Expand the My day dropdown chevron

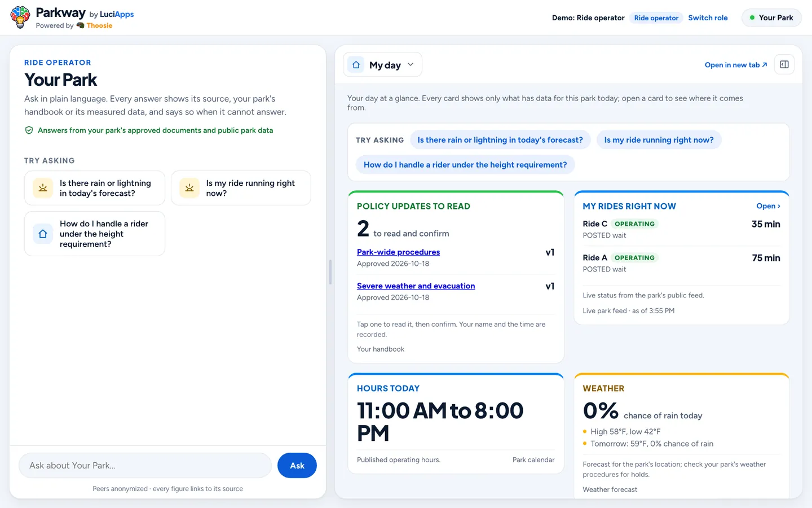pos(411,64)
